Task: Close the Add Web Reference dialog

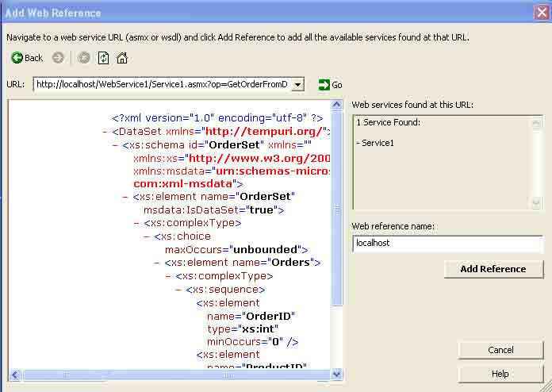Action: click(x=542, y=13)
